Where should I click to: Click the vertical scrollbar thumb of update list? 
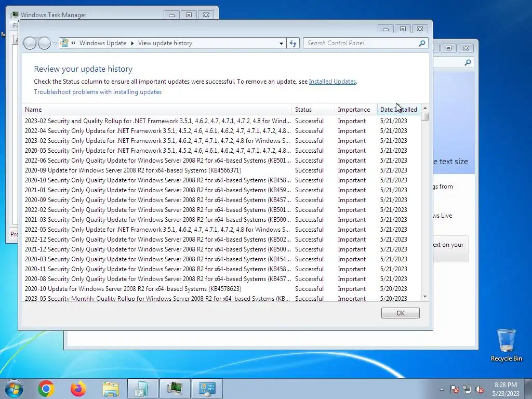[x=425, y=116]
